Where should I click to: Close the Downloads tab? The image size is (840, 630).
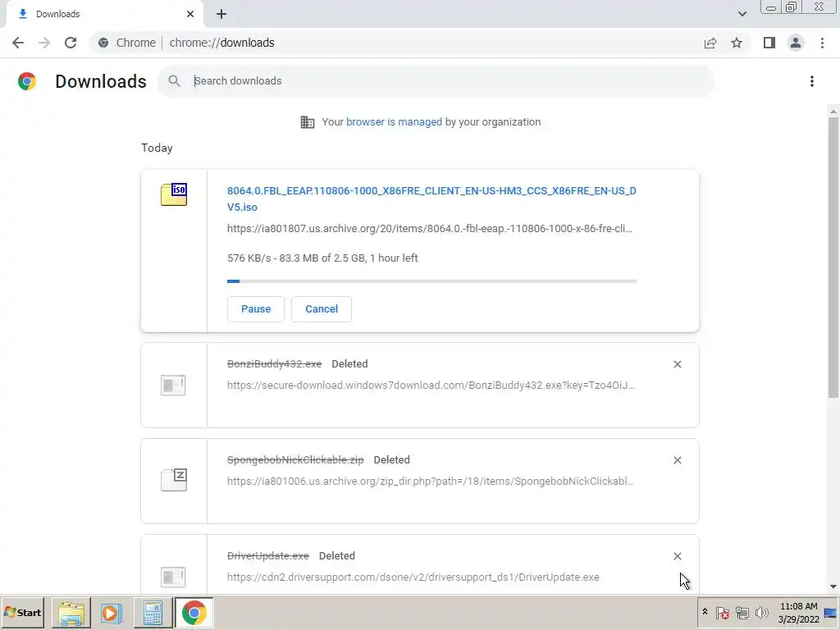(190, 14)
